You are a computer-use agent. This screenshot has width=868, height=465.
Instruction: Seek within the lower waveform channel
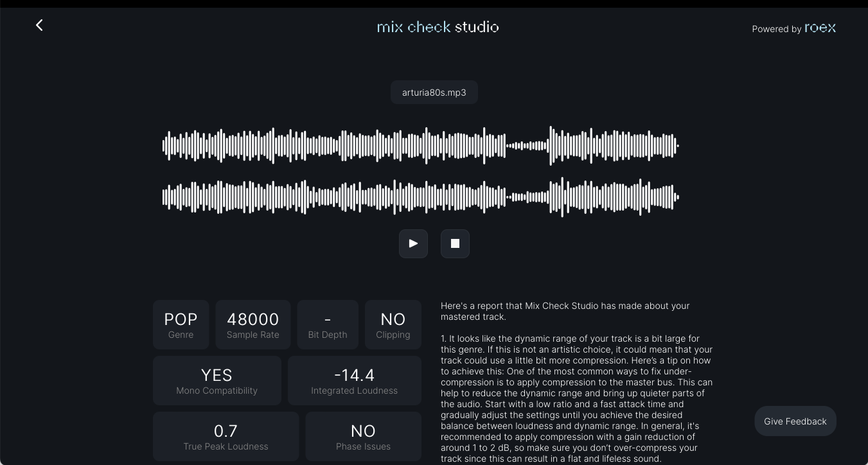click(x=421, y=197)
